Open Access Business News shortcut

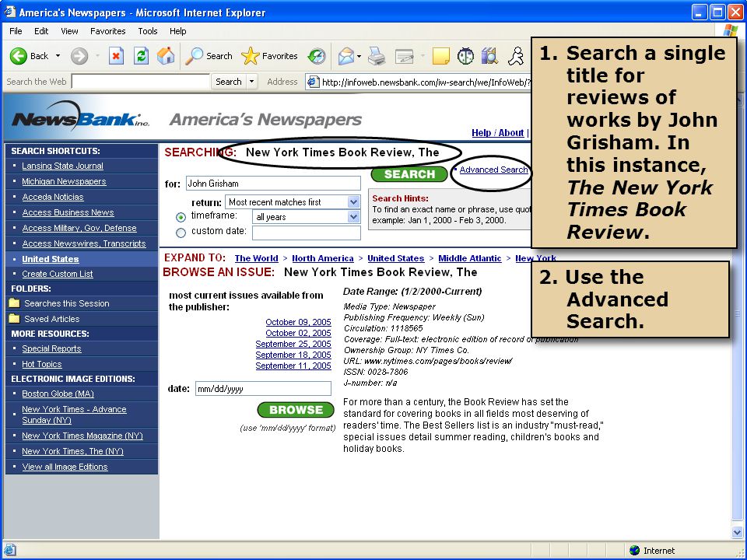pyautogui.click(x=68, y=212)
